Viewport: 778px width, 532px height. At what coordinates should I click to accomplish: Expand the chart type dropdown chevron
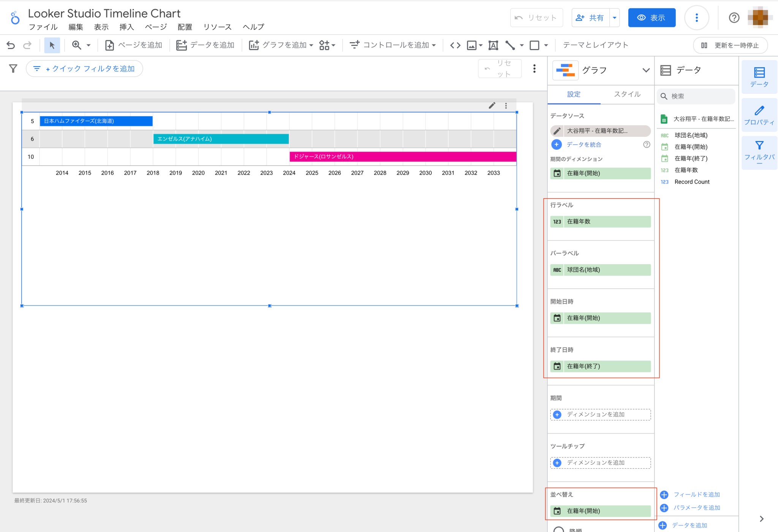(646, 70)
